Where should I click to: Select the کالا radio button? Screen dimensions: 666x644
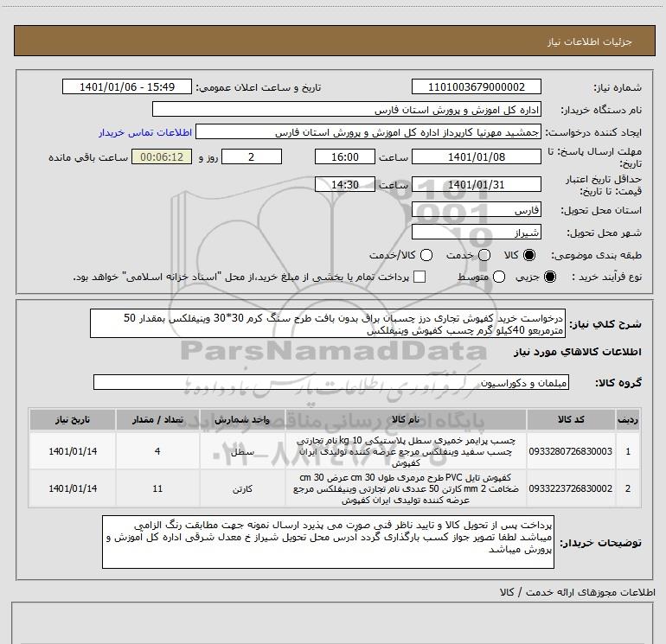tap(529, 256)
